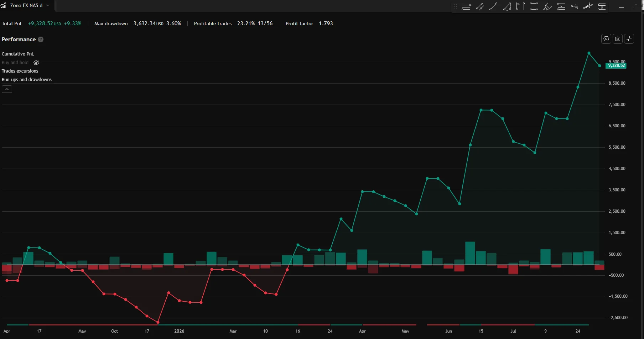Image resolution: width=644 pixels, height=339 pixels.
Task: Click the lowest red drawdown point on the curve
Action: tap(158, 322)
